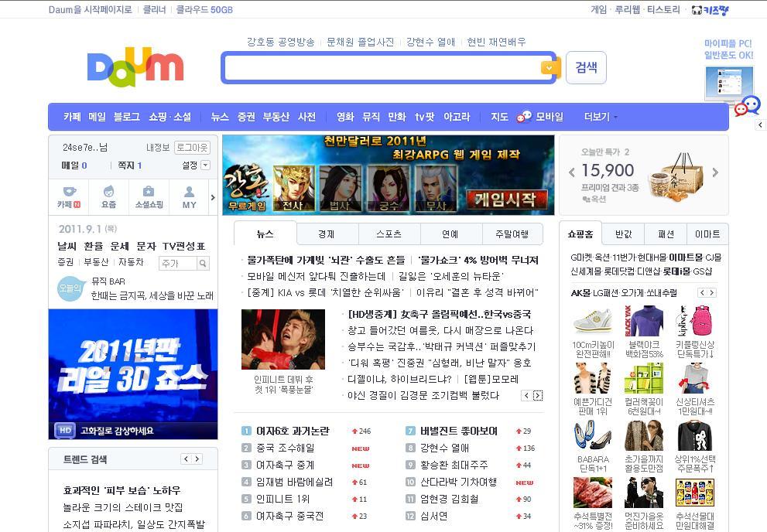Open the 쪽지 1 messages link

pyautogui.click(x=129, y=165)
